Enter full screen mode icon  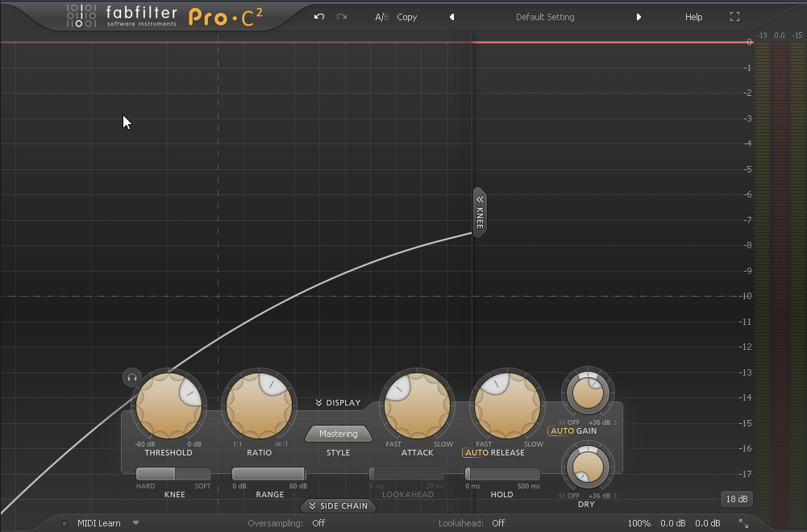click(735, 17)
